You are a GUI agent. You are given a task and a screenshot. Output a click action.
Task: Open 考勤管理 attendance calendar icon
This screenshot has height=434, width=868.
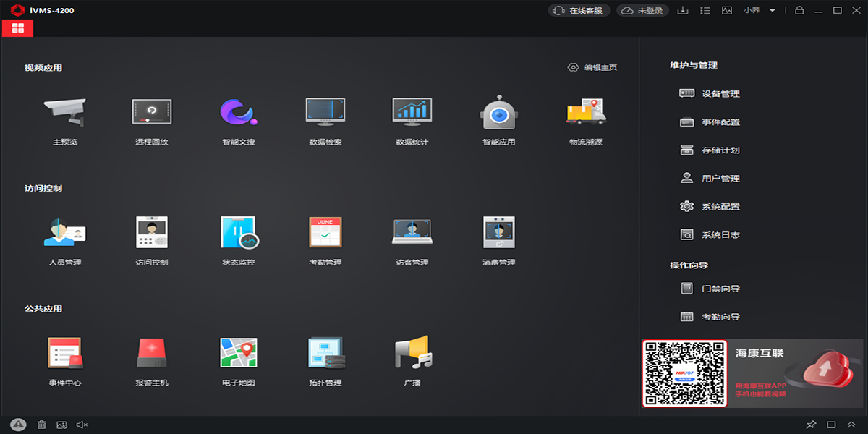pyautogui.click(x=325, y=232)
